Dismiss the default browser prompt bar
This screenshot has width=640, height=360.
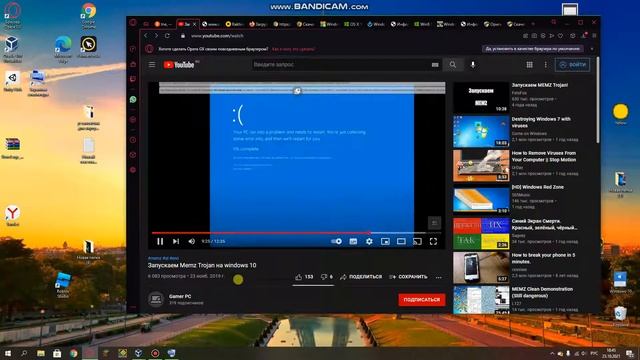click(592, 49)
